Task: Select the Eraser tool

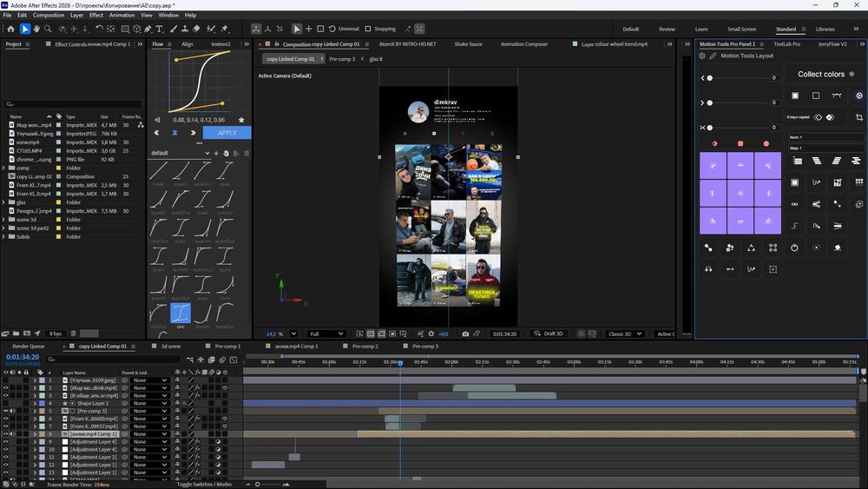Action: click(196, 29)
